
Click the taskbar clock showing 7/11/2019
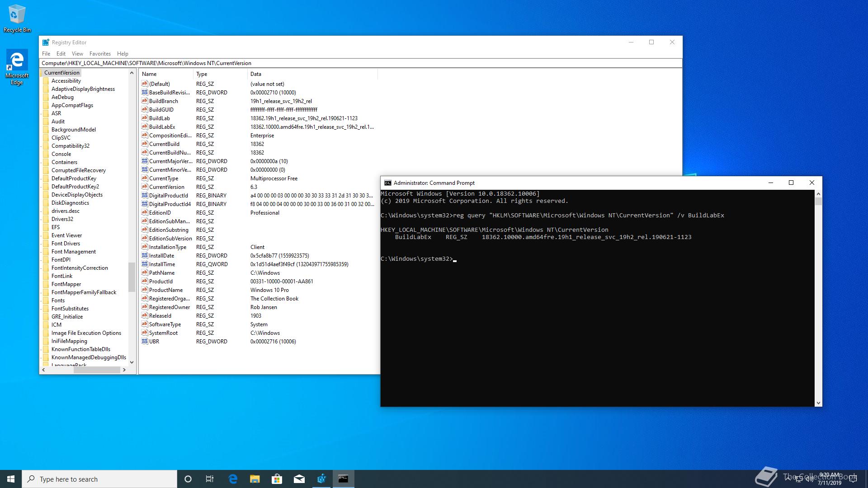(829, 479)
